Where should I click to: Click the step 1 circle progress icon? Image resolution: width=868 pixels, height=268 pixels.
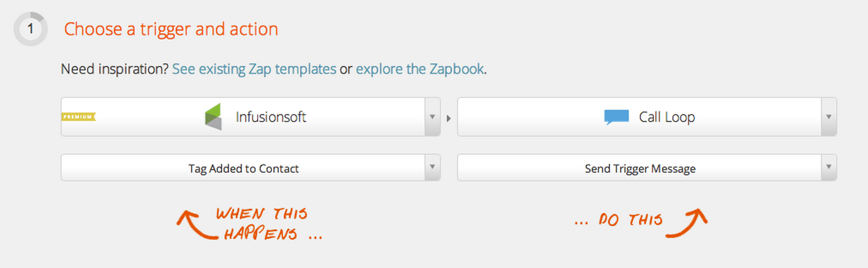[x=30, y=29]
